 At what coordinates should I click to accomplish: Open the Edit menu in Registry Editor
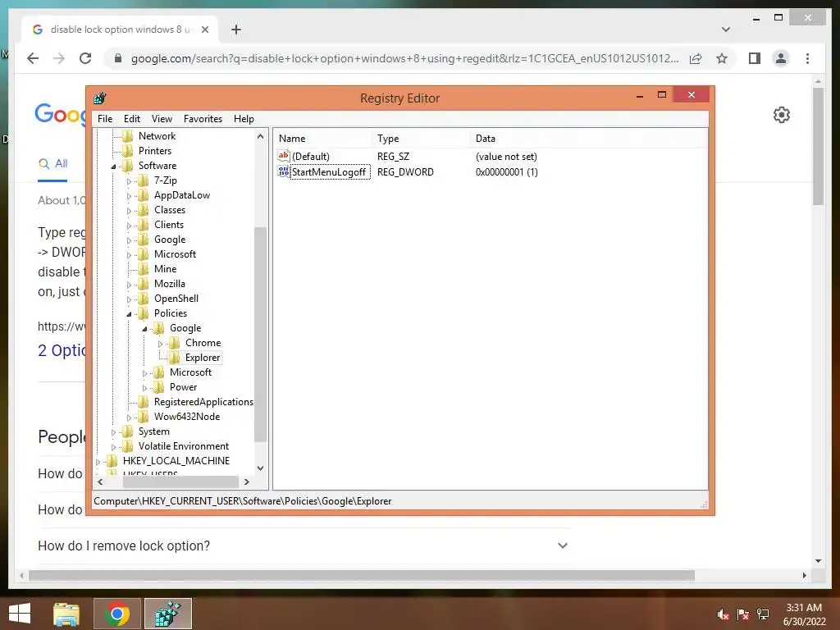point(132,119)
